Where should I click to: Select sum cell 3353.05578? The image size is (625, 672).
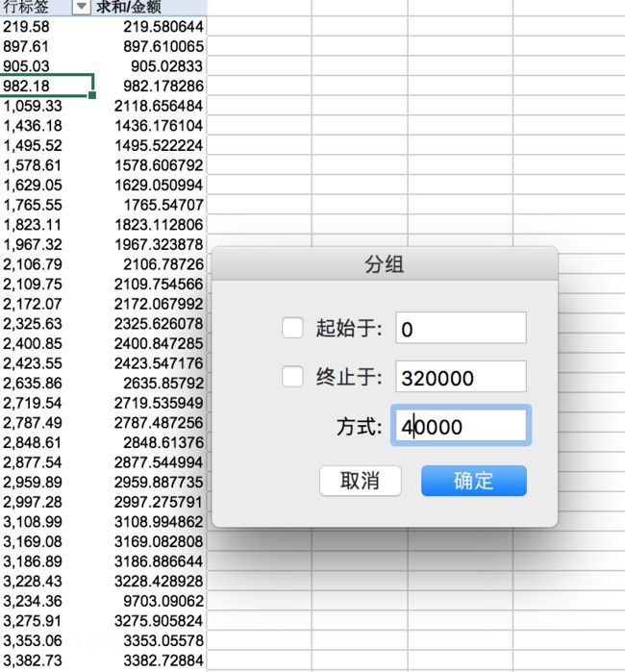[x=150, y=640]
